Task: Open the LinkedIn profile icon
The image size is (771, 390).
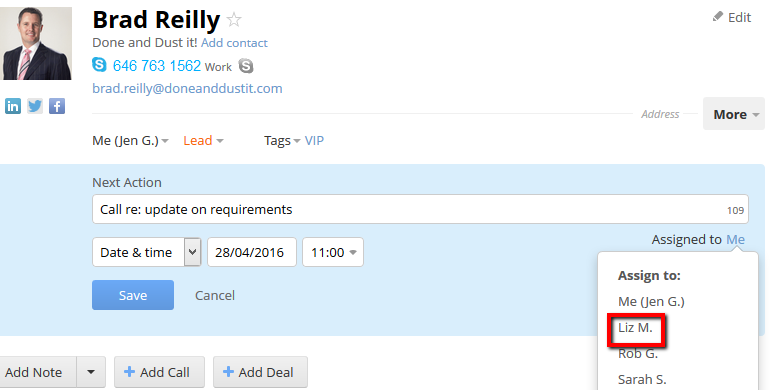Action: click(x=13, y=106)
